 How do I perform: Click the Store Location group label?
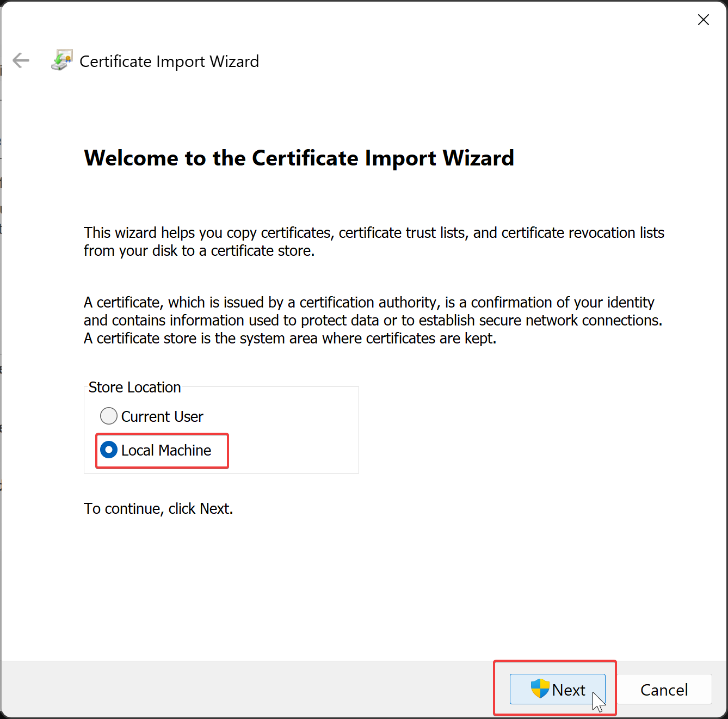pyautogui.click(x=134, y=387)
